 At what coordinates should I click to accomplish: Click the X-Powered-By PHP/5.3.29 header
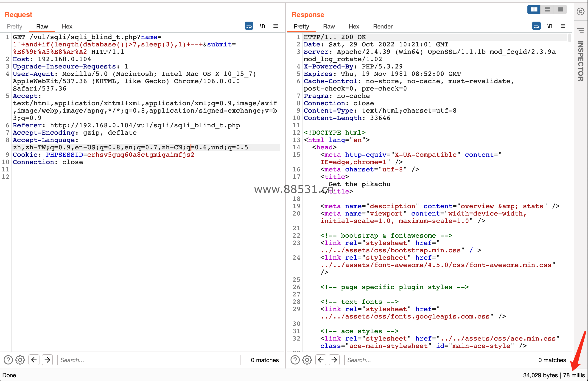353,67
